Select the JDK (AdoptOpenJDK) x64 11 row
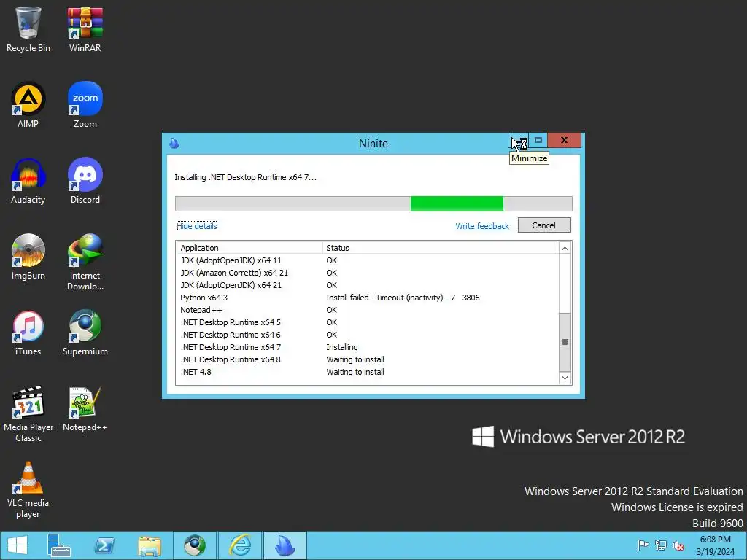Viewport: 747px width, 560px height. click(368, 260)
